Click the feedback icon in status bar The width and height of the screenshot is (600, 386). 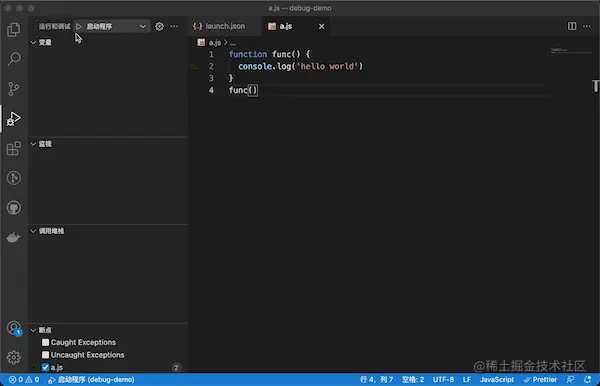(x=570, y=380)
